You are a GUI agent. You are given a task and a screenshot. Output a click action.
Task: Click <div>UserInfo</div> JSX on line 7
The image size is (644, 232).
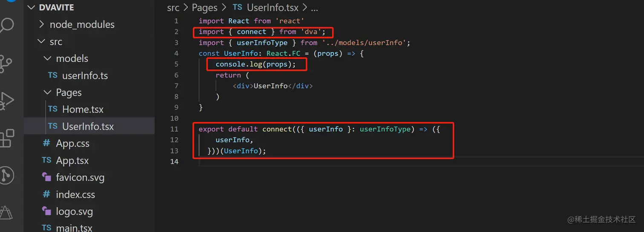pos(273,86)
